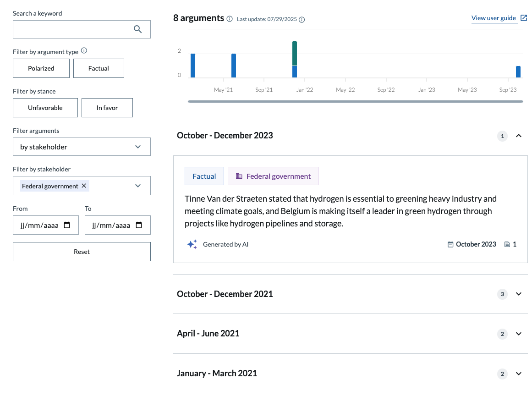Toggle the Unfavorable stance filter
Screen dimensions: 532x396
(x=45, y=108)
